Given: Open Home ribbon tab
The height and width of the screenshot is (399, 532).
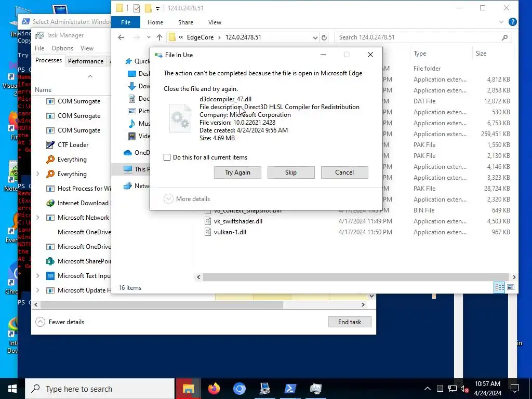Looking at the screenshot, I should click(x=155, y=22).
